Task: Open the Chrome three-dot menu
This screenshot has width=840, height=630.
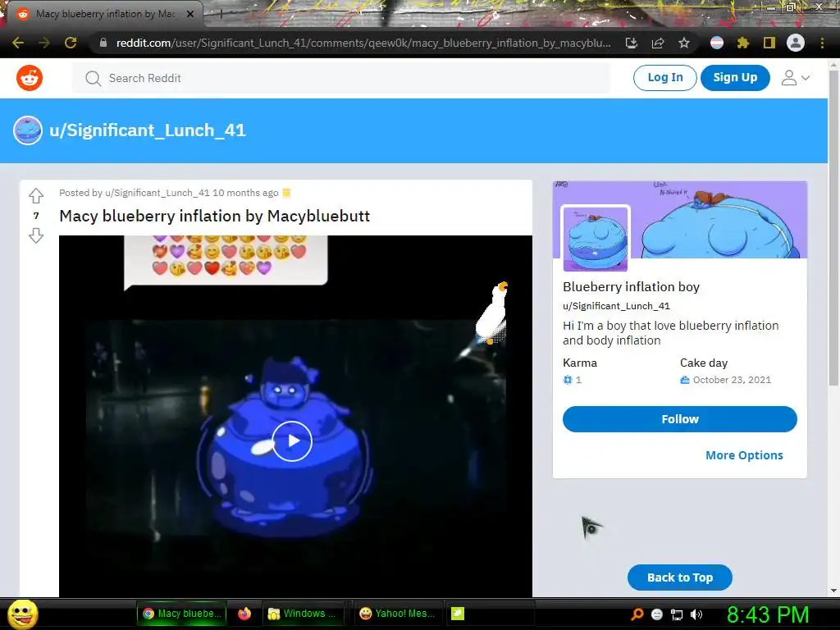Action: (822, 43)
